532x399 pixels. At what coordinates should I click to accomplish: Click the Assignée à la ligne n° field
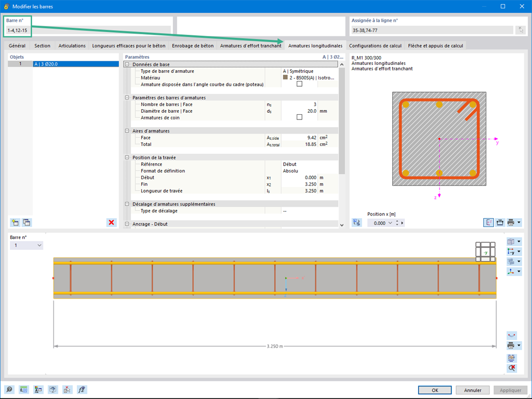point(432,30)
